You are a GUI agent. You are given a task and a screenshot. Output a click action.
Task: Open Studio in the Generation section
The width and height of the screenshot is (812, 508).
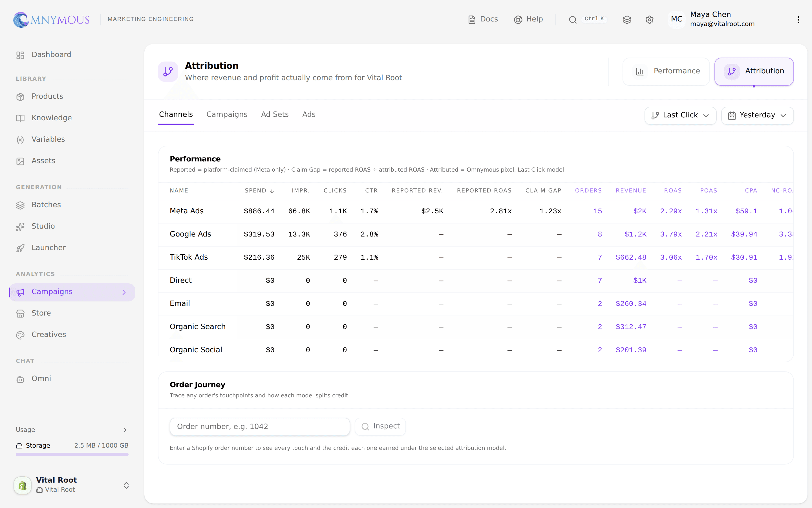(72, 226)
